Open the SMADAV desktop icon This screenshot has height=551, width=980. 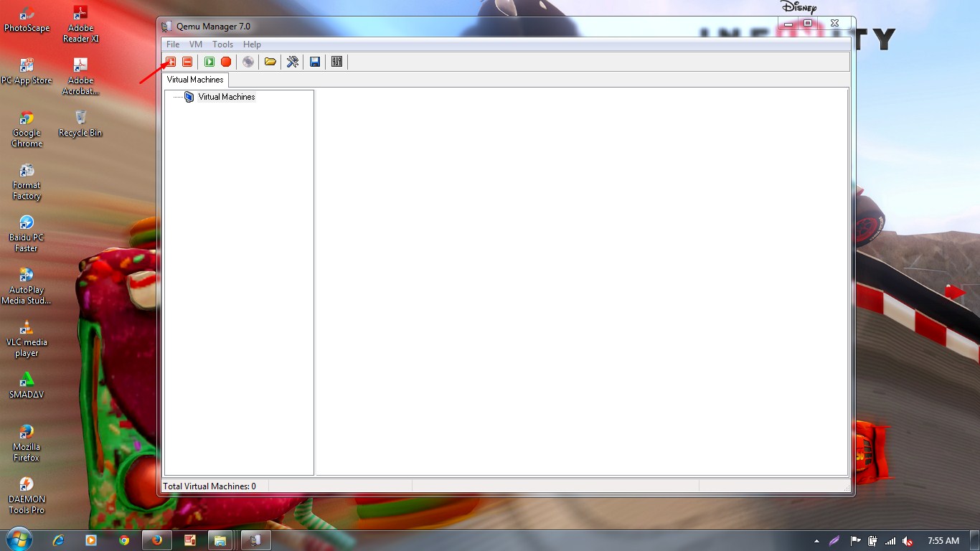[27, 385]
